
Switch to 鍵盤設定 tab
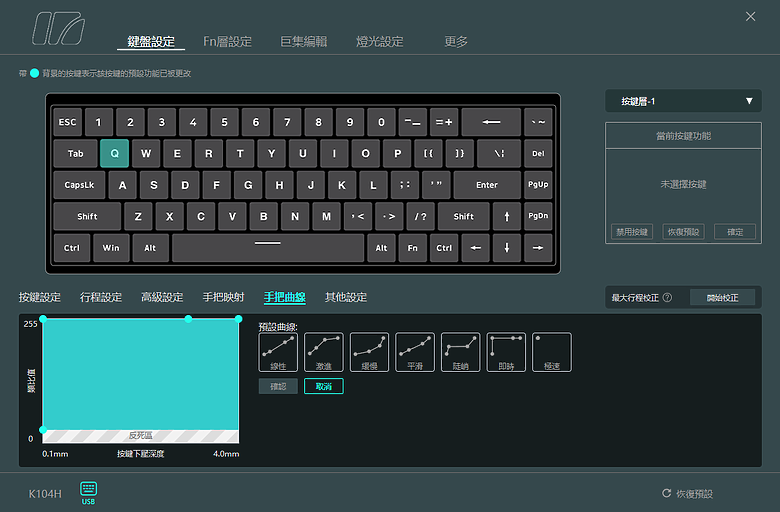[151, 41]
